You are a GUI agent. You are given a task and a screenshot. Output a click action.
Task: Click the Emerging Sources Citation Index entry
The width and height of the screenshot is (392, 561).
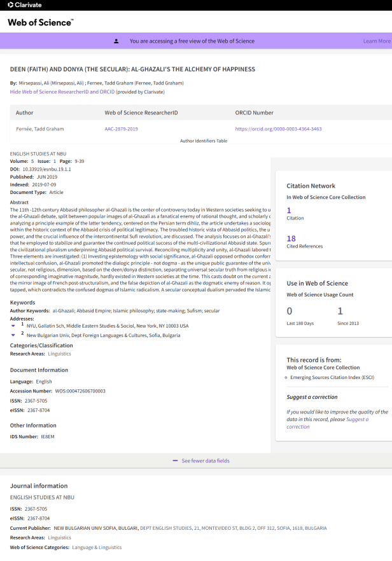pyautogui.click(x=332, y=377)
